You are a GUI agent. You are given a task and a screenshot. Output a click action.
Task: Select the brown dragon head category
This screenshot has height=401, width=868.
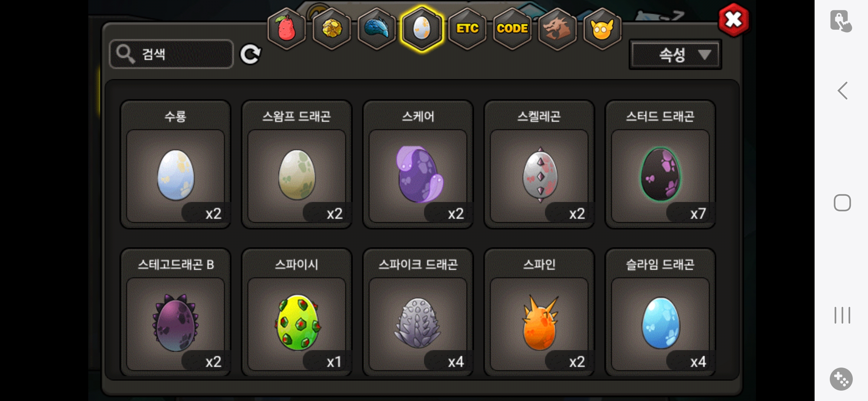coord(557,29)
